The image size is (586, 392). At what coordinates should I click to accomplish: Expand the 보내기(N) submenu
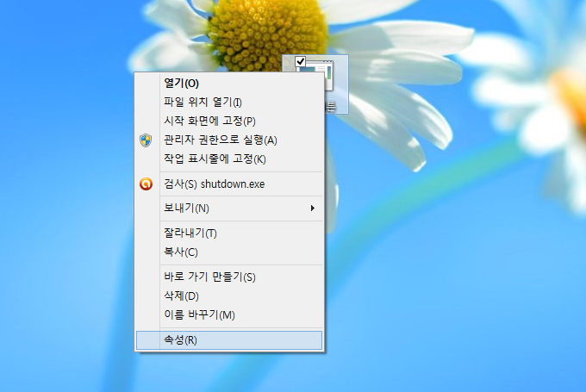(x=229, y=208)
